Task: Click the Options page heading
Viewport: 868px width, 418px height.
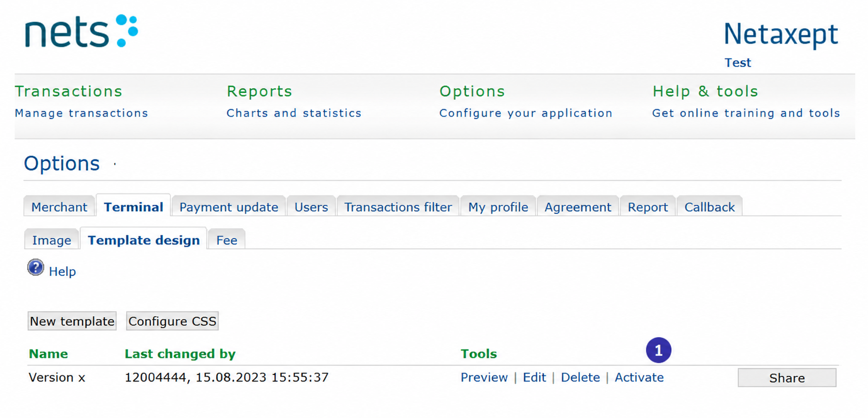Action: [x=62, y=163]
